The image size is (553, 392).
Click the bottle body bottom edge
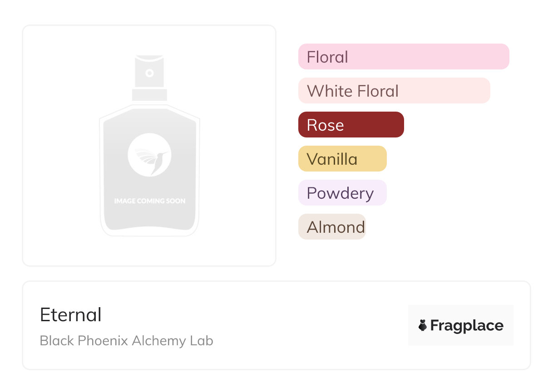pyautogui.click(x=149, y=231)
